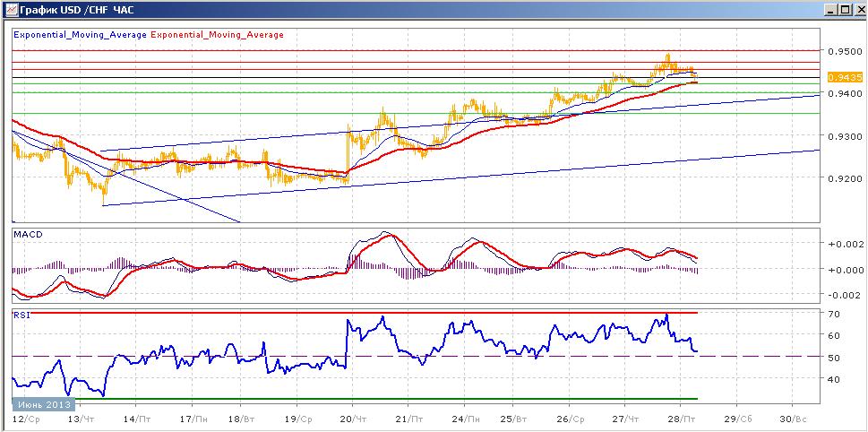The height and width of the screenshot is (432, 868).
Task: Select the red Exponential_Moving_Average legend label
Action: tap(217, 34)
